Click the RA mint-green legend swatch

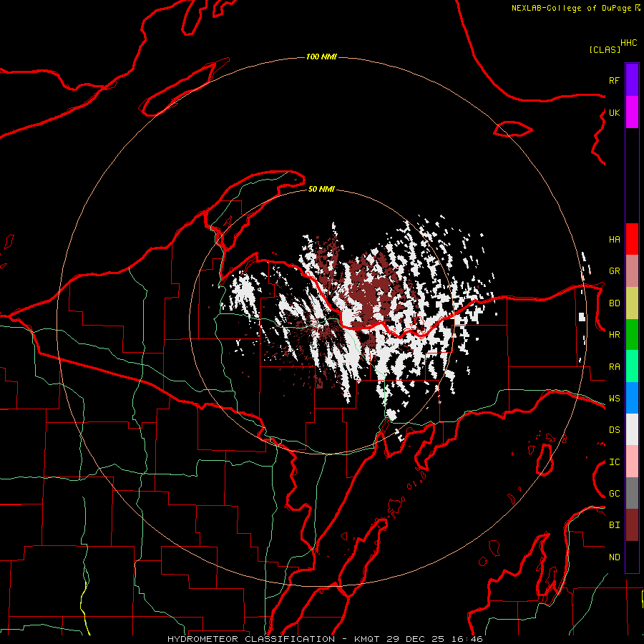tap(632, 366)
